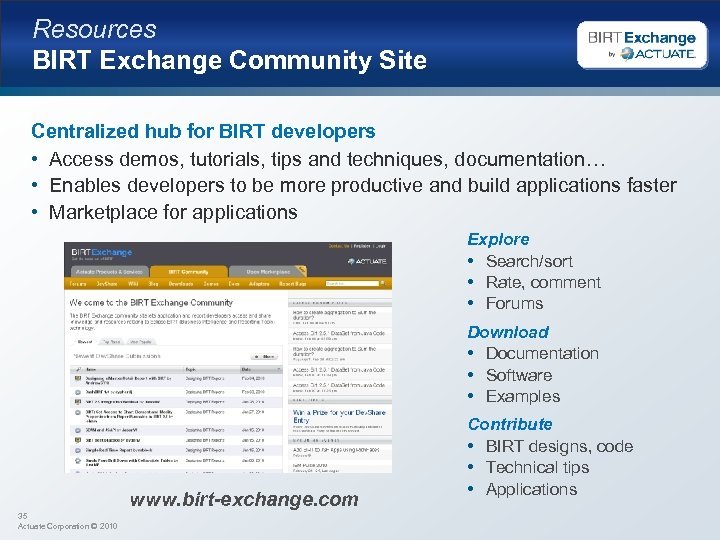The image size is (720, 540).
Task: Click the embedded BIRT Exchange website screenshot
Action: click(228, 358)
